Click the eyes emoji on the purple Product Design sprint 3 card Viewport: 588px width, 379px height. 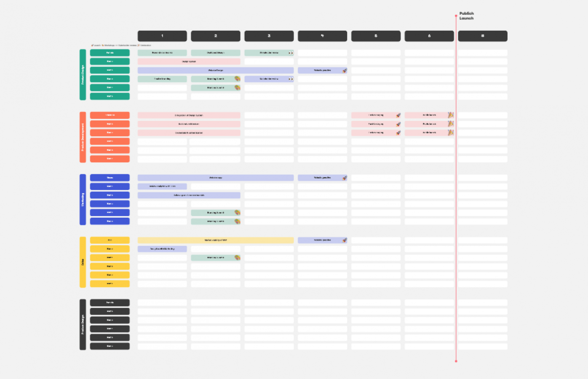pyautogui.click(x=291, y=79)
